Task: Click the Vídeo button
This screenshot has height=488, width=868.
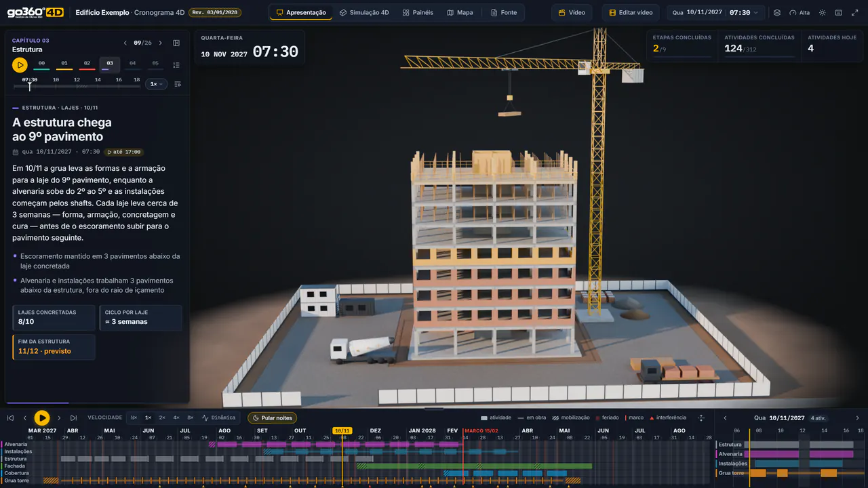Action: pyautogui.click(x=572, y=13)
